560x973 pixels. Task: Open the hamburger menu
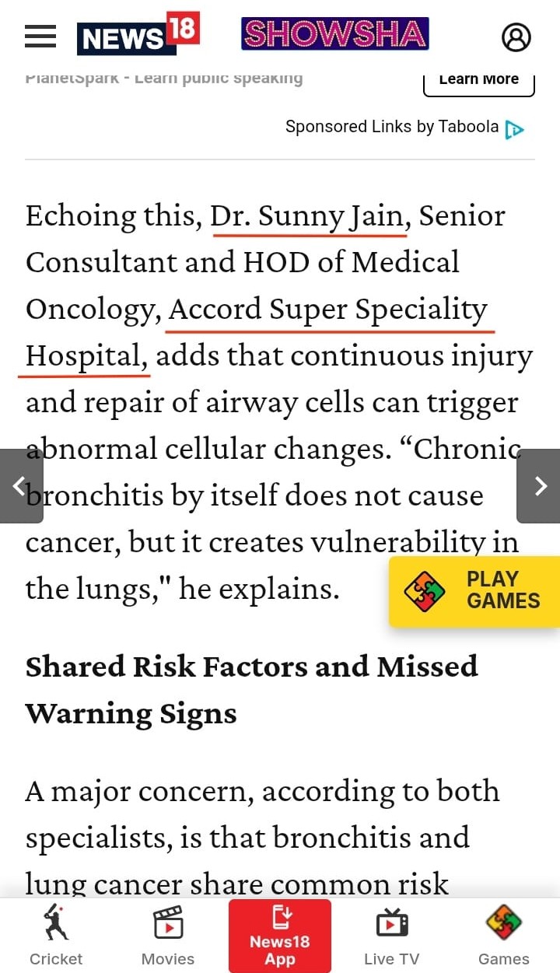(40, 36)
